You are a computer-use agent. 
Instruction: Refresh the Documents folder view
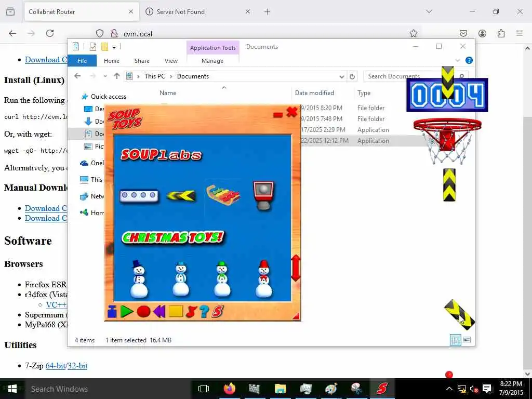point(352,76)
